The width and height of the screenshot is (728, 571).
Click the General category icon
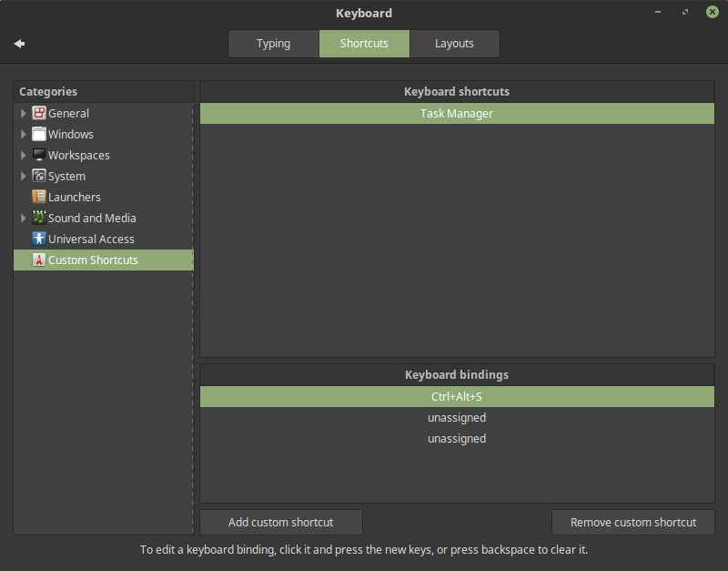point(37,113)
